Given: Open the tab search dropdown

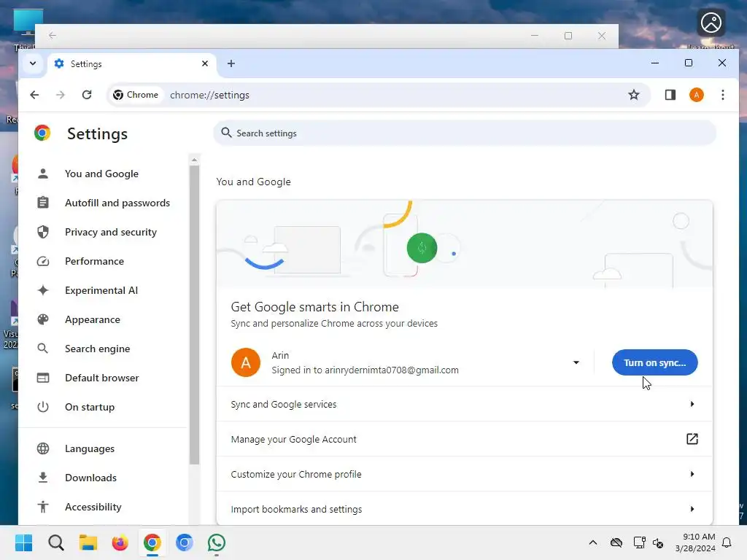Looking at the screenshot, I should 33,63.
